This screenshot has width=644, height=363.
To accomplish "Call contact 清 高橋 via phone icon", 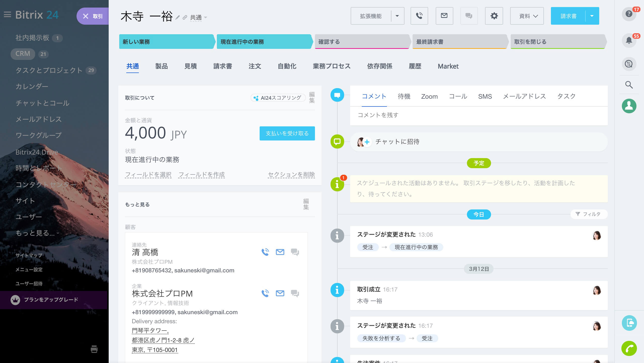I will pyautogui.click(x=265, y=252).
